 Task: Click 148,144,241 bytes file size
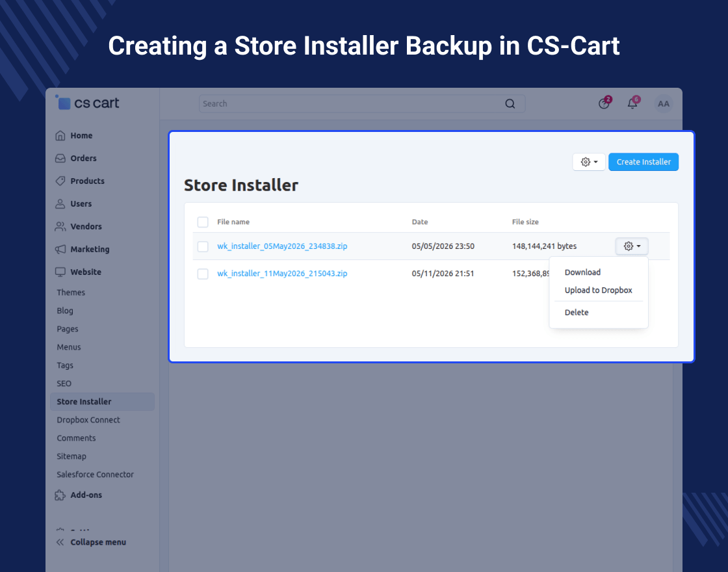tap(544, 246)
